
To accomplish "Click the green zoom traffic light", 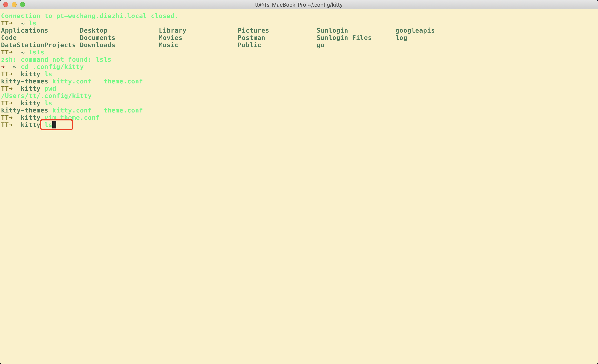I will pos(23,4).
